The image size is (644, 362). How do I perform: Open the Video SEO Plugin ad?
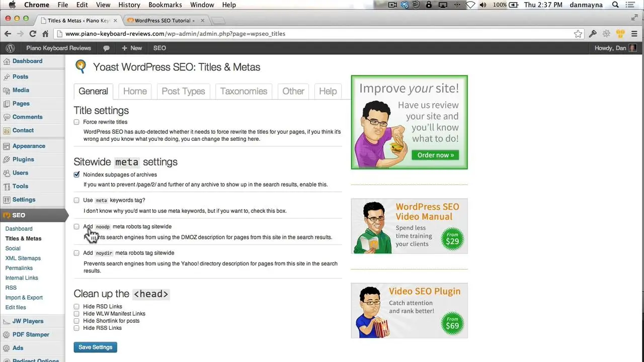pos(409,310)
